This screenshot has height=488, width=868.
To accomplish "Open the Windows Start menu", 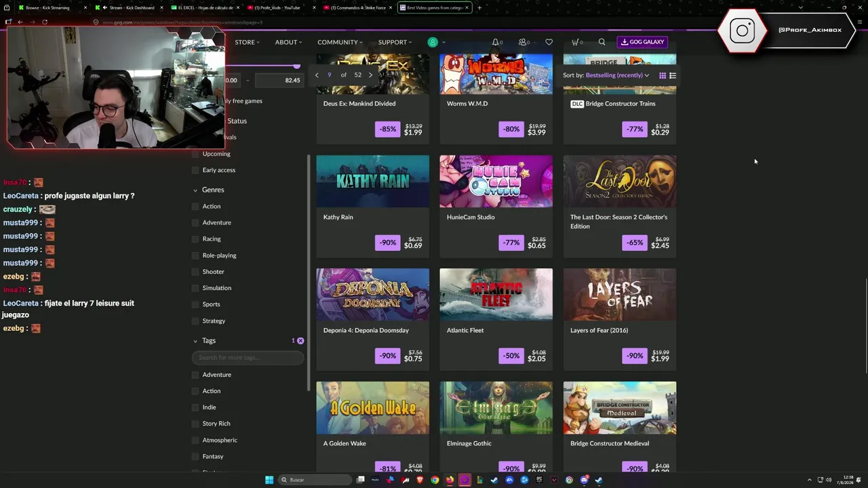I will (x=269, y=480).
